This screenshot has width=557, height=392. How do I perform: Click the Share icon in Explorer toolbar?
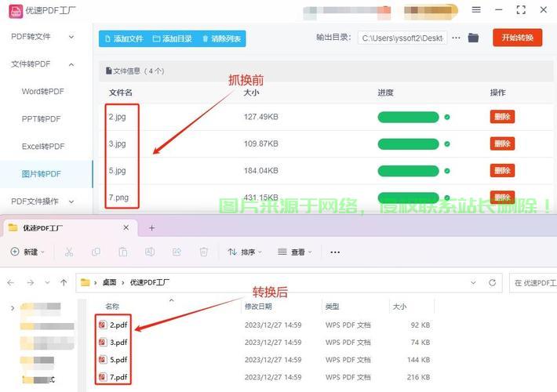click(177, 252)
